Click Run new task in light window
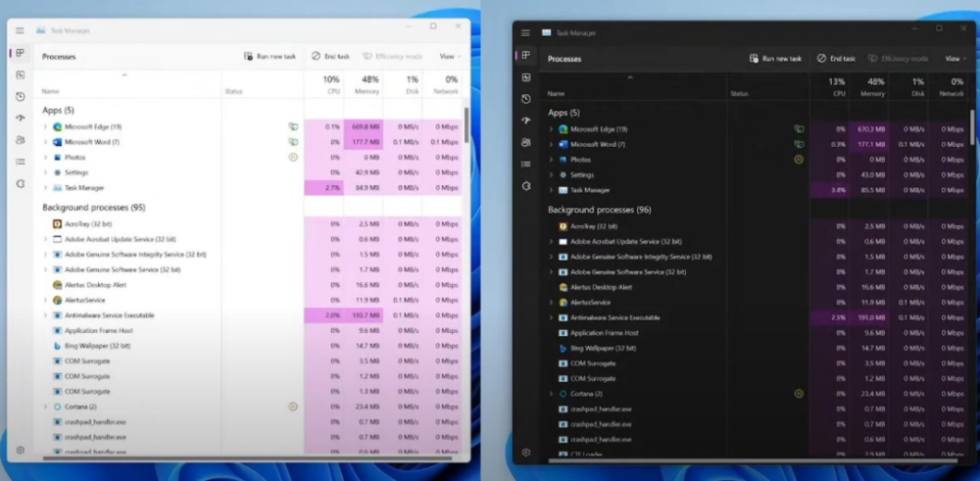Viewport: 980px width, 481px height. (270, 56)
